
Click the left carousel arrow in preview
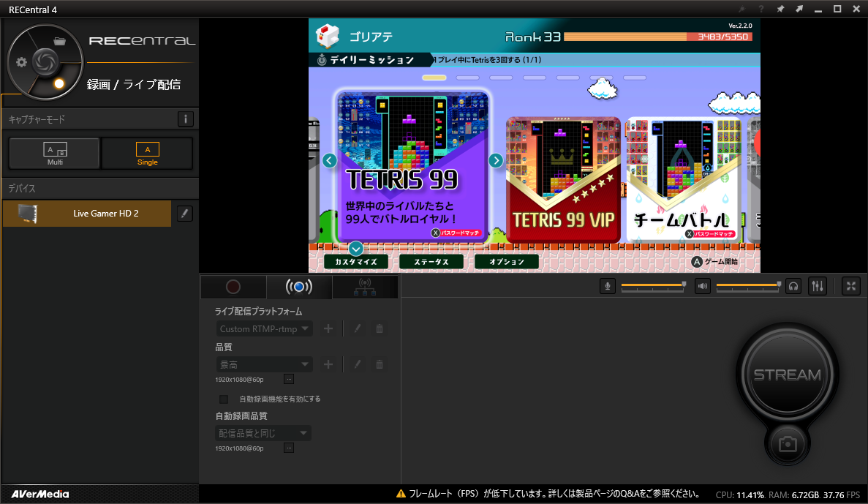pos(329,161)
